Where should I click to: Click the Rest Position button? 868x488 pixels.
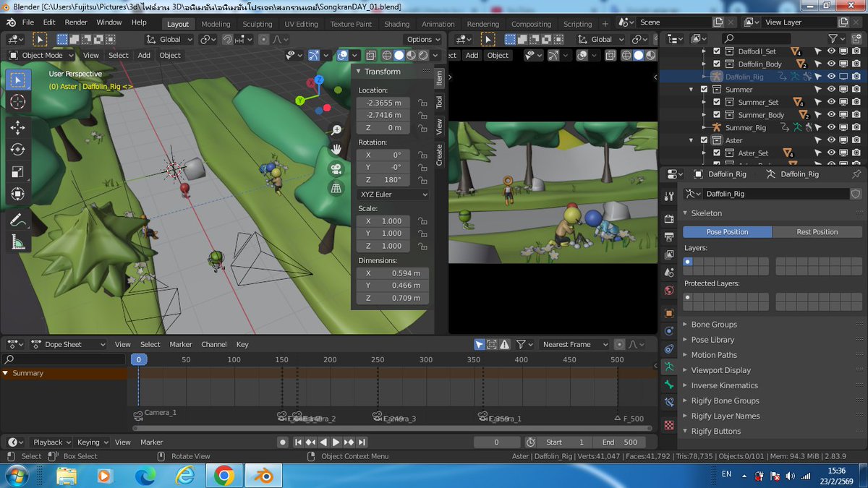[817, 231]
